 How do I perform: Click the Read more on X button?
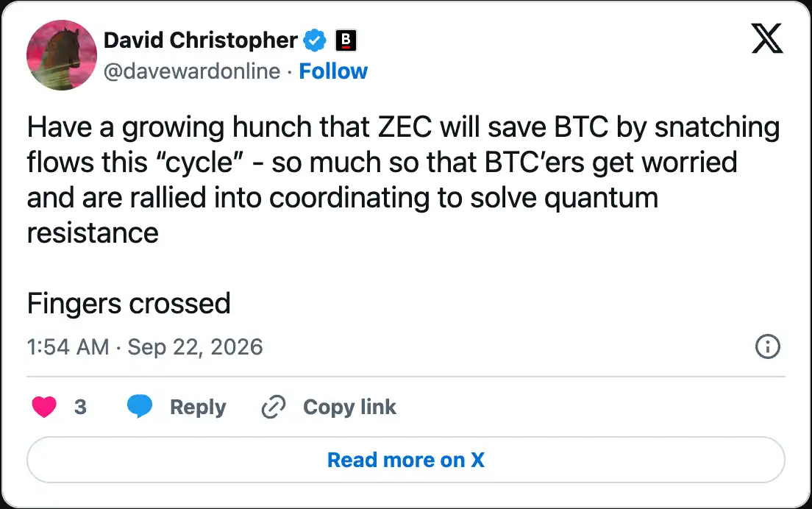[406, 460]
